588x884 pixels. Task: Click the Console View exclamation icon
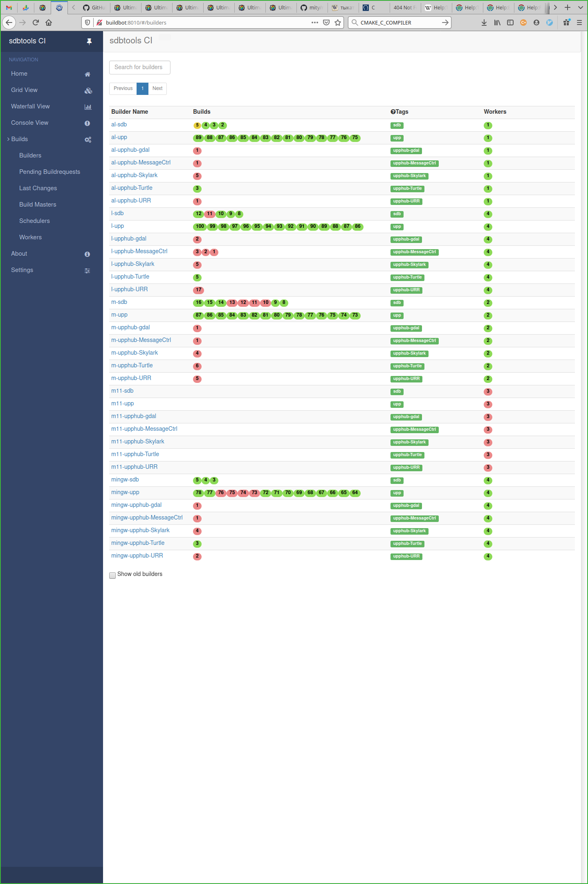87,123
